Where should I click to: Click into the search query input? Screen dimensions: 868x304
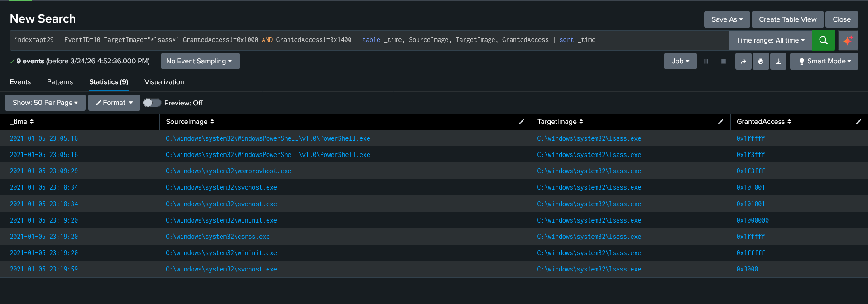point(369,40)
